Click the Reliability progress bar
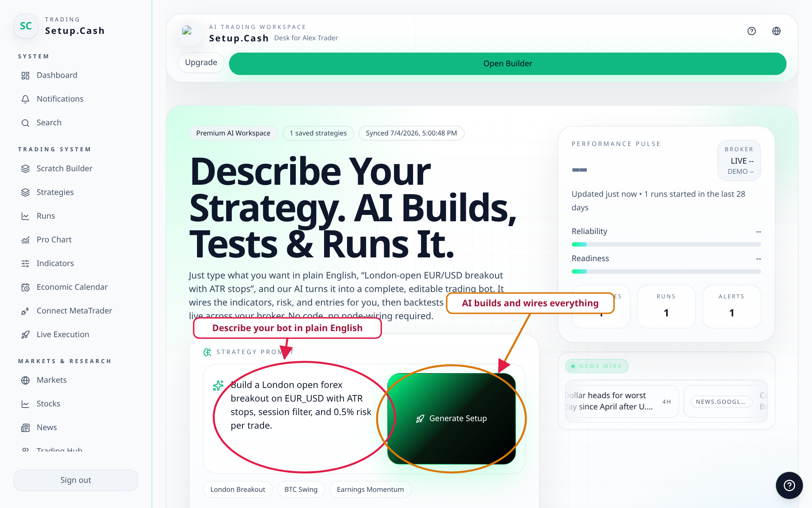The height and width of the screenshot is (508, 812). [666, 245]
